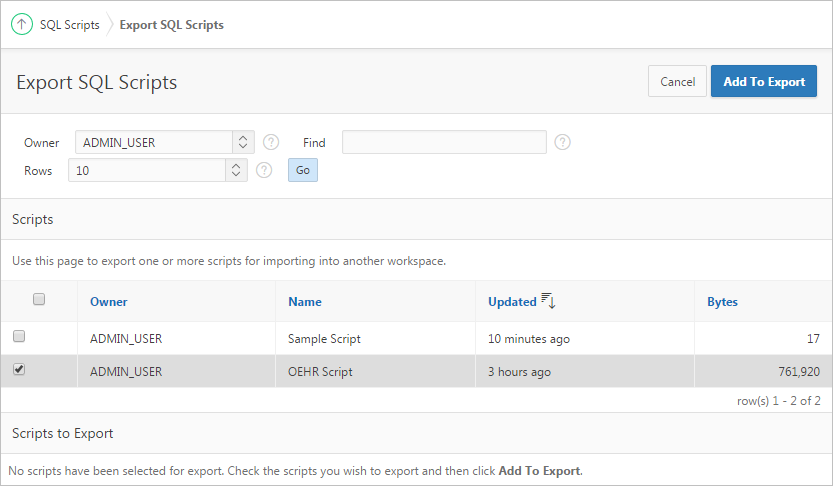
Task: Click the sort descending icon beside Updated
Action: coord(548,301)
